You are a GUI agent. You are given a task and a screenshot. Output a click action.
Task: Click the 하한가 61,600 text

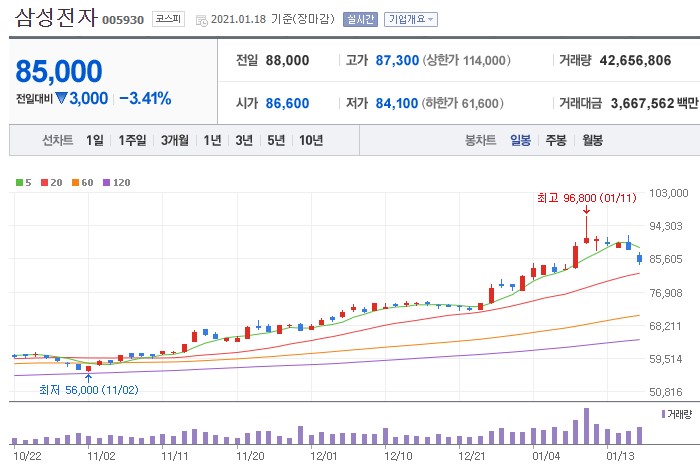462,103
